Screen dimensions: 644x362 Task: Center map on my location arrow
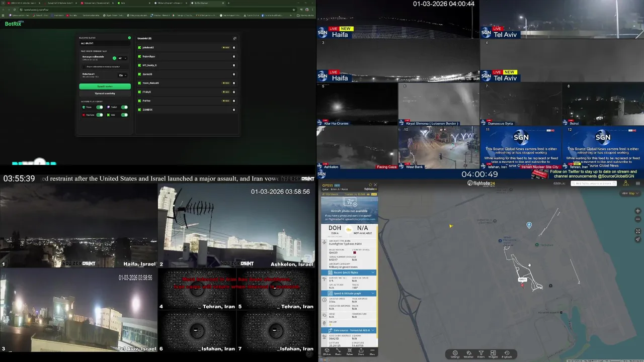pos(638,239)
